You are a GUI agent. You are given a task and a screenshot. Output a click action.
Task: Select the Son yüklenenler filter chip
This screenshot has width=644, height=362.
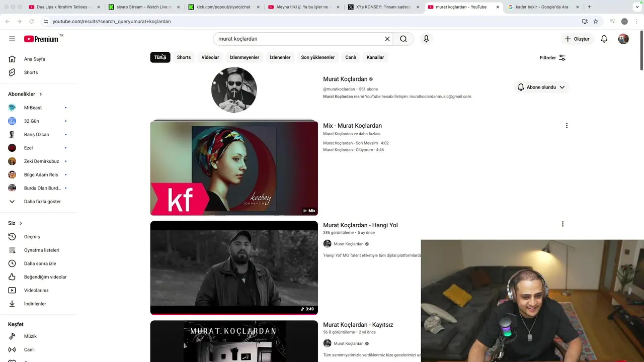[318, 57]
